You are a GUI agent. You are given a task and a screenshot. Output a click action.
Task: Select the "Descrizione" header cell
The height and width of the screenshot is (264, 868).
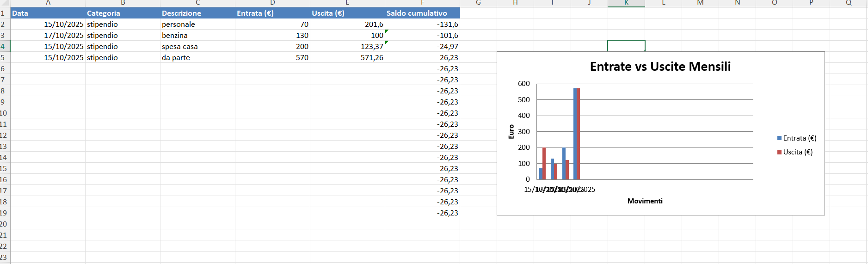pyautogui.click(x=197, y=13)
